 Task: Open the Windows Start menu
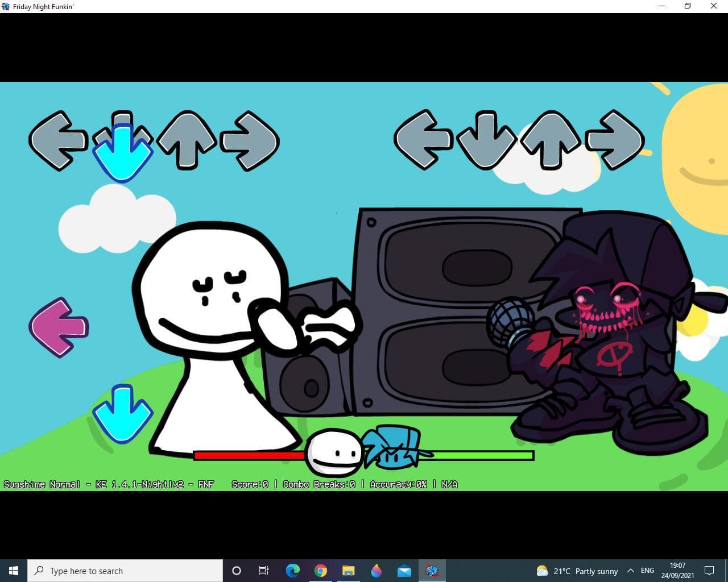pos(14,571)
